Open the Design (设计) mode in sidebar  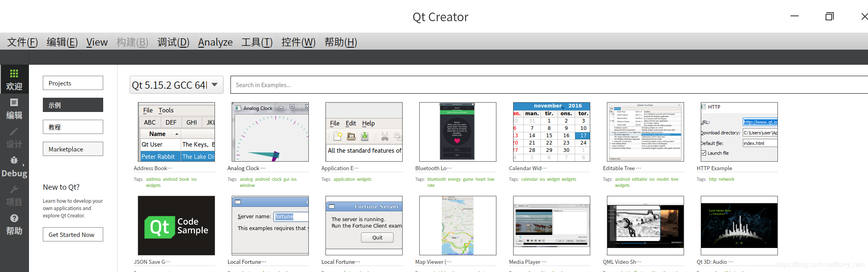tap(14, 137)
